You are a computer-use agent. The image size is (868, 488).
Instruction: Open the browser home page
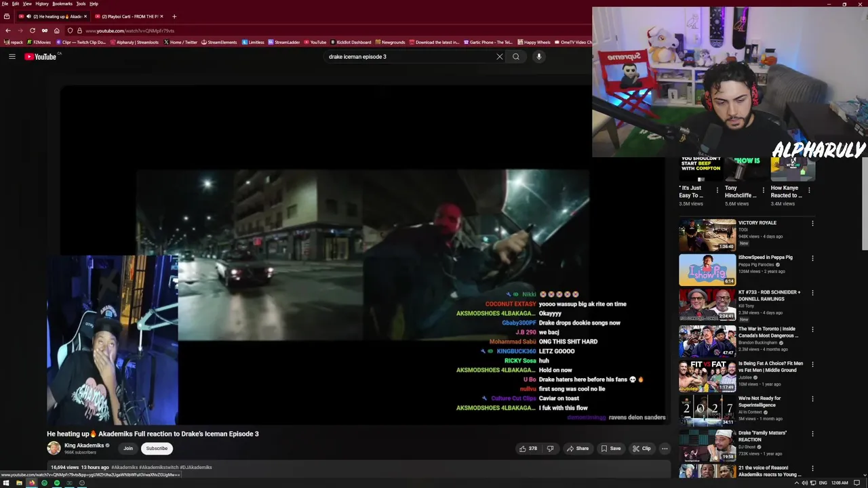pyautogui.click(x=56, y=30)
